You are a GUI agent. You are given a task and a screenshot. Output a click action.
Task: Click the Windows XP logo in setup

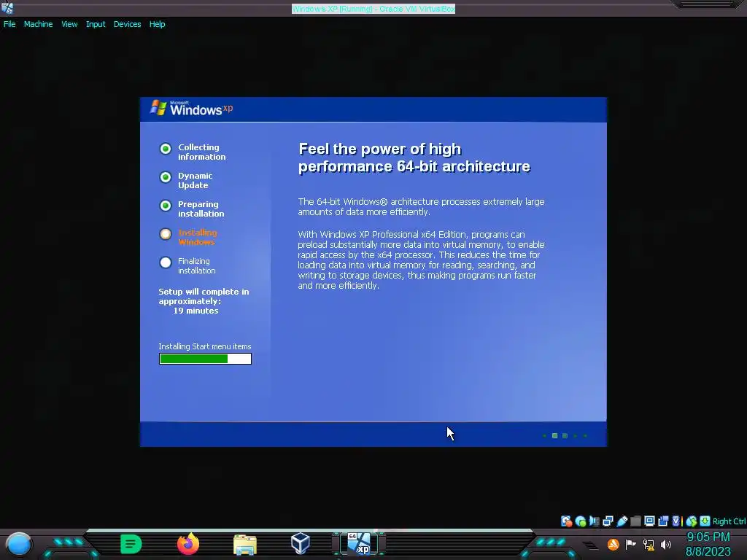pyautogui.click(x=192, y=109)
